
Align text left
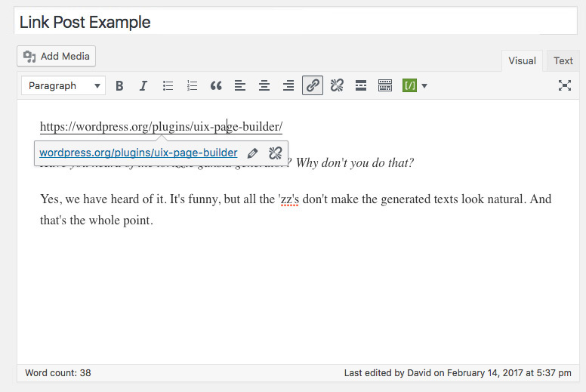(x=240, y=86)
